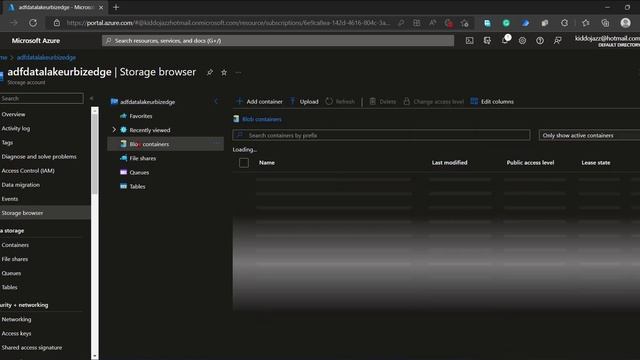
Task: Select Favorites in storage tree
Action: (x=141, y=116)
